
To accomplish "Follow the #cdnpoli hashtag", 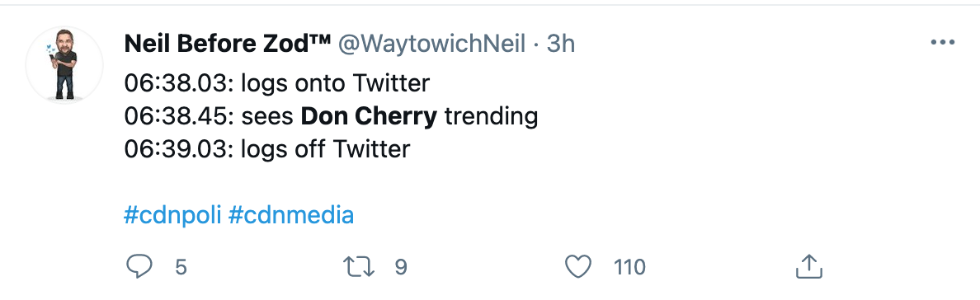I will [x=172, y=216].
